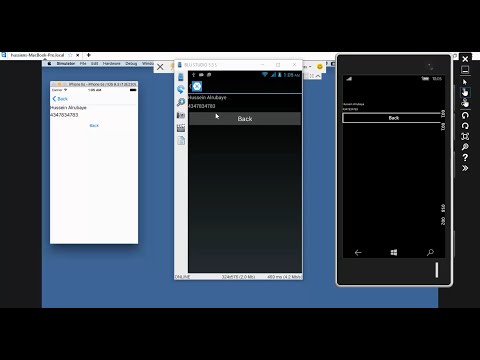Open the emulator zoom magnifier tool
Image resolution: width=480 pixels, height=360 pixels.
465,147
